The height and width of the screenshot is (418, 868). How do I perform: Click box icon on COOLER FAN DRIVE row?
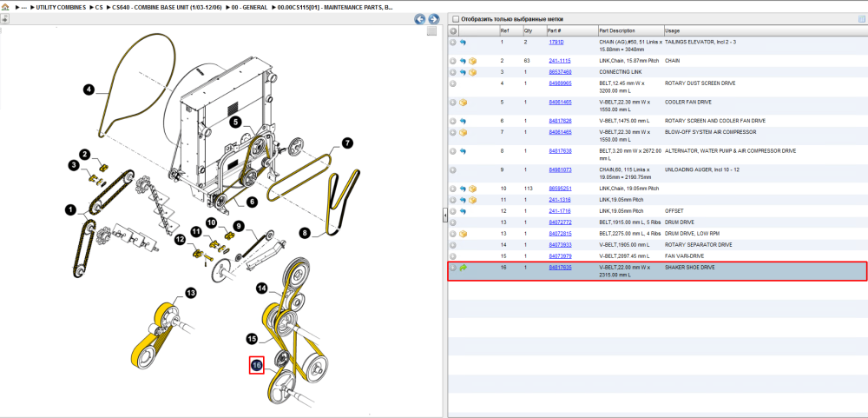coord(463,103)
